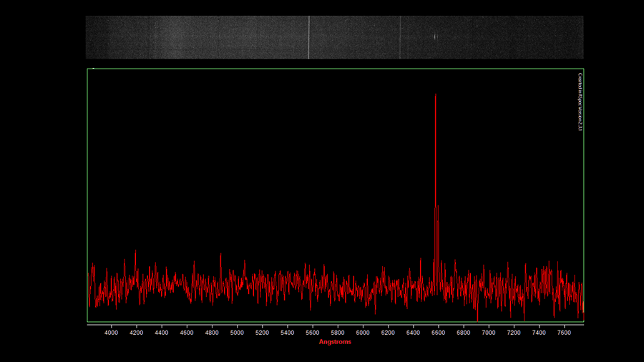Click the 4000 tick label on axis
The width and height of the screenshot is (644, 362).
[111, 333]
